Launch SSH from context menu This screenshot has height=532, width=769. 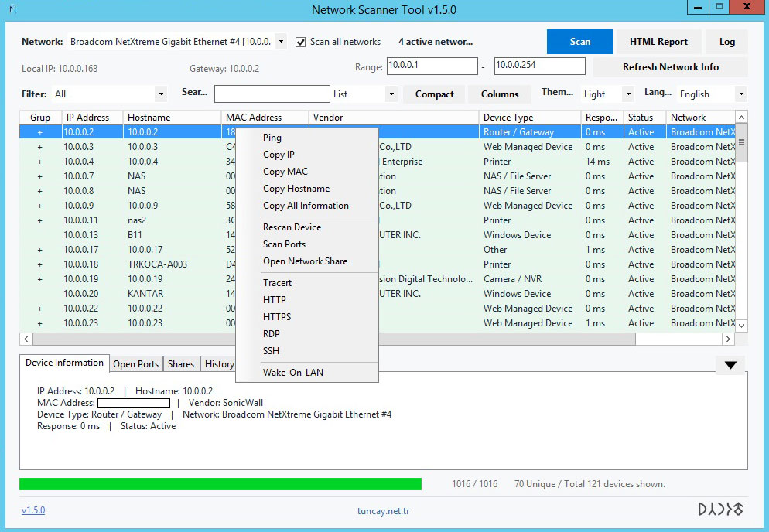click(x=307, y=351)
